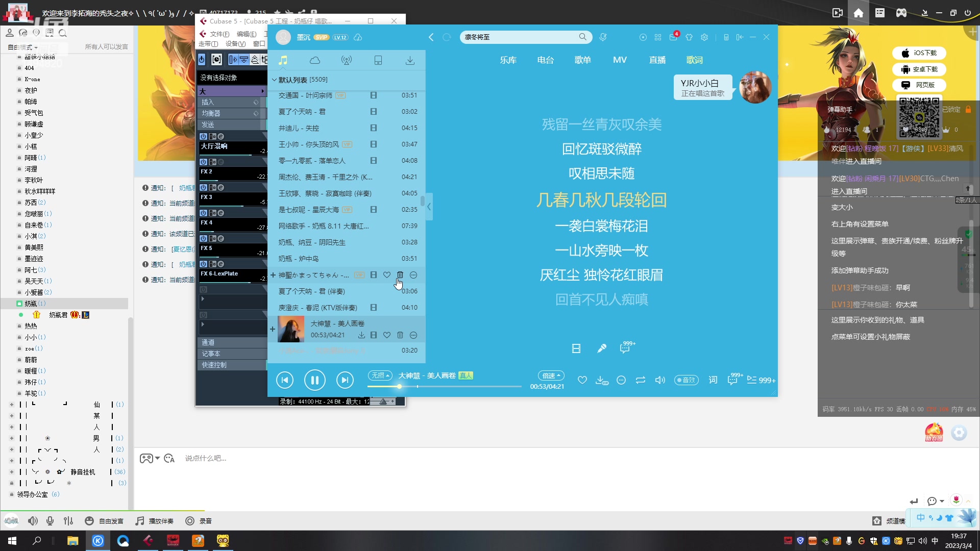Viewport: 980px width, 551px height.
Task: Open File Explorer from the taskbar
Action: click(72, 541)
